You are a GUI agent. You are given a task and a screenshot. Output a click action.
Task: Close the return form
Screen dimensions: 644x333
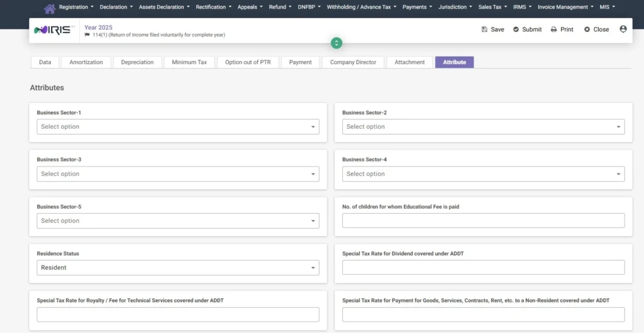click(x=596, y=30)
